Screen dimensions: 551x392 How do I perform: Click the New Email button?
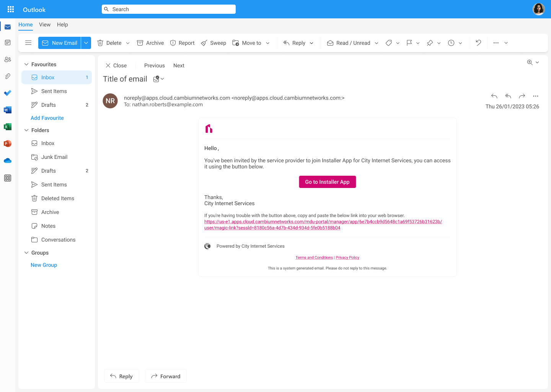tap(60, 43)
